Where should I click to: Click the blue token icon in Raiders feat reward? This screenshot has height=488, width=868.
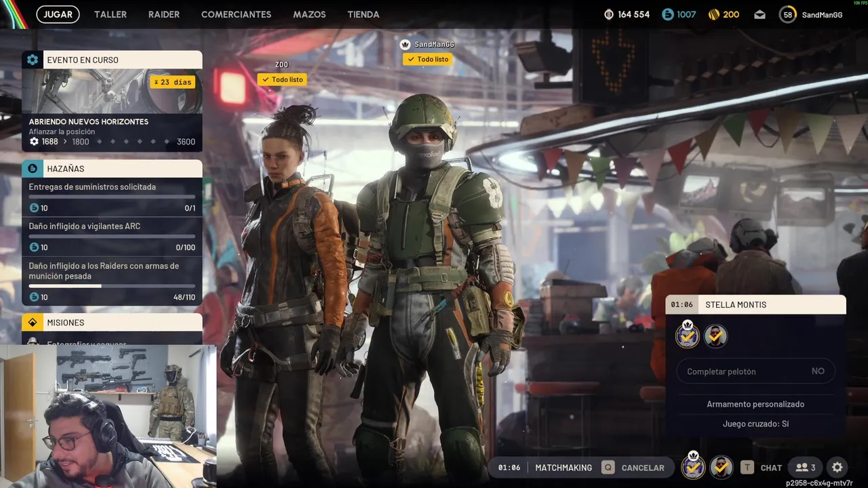34,297
